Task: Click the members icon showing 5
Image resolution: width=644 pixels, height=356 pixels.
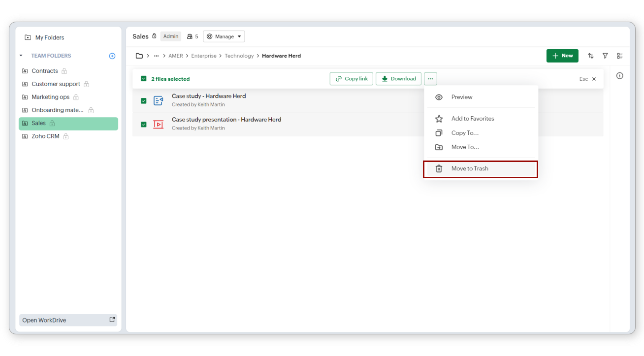Action: click(192, 36)
